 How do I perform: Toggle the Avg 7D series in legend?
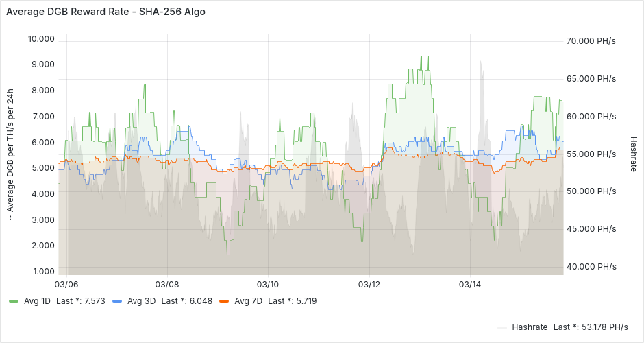[248, 300]
